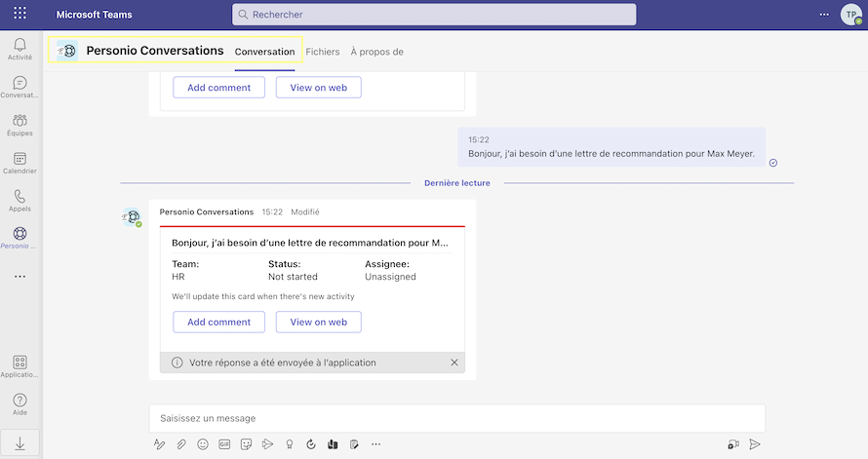Open the sticker picker
This screenshot has height=459, width=868.
pos(246,444)
